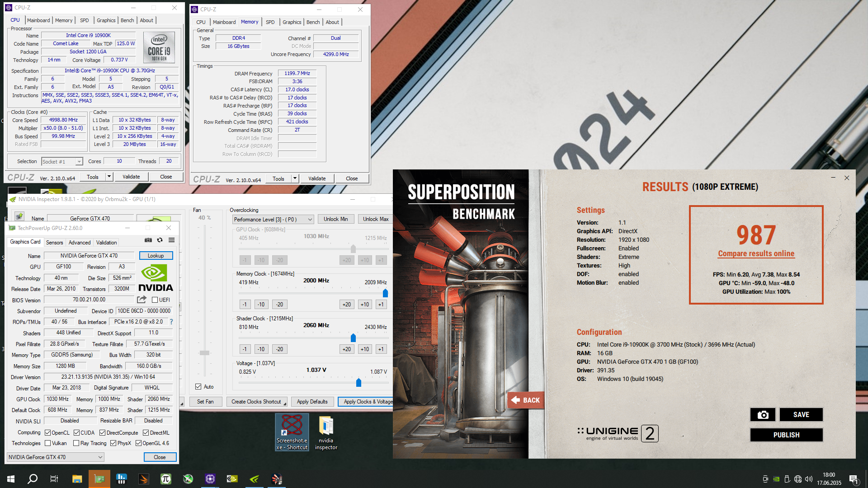Toggle Ray Tracing checkbox in GPU-Z
This screenshot has height=488, width=868.
tap(76, 443)
